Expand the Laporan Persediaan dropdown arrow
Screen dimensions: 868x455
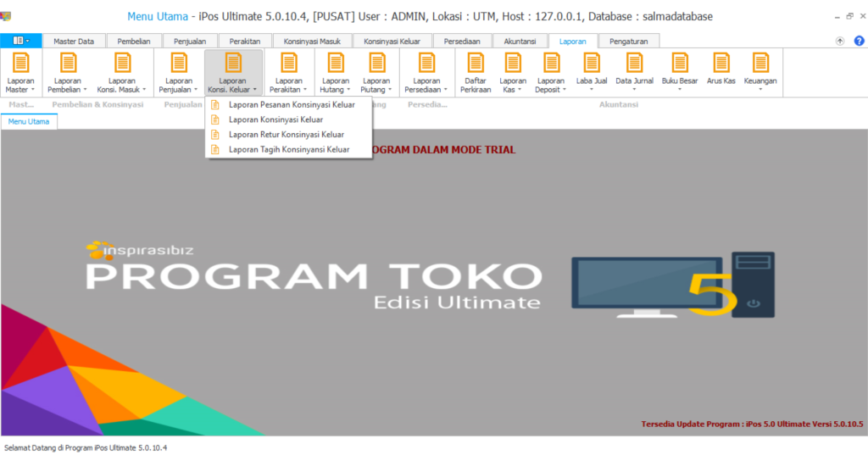pyautogui.click(x=445, y=90)
